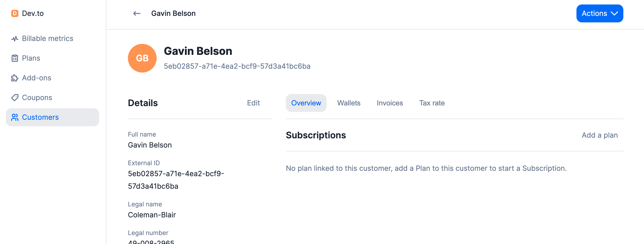Screen dimensions: 644x244
Task: Open Coupons from the sidebar
Action: (x=37, y=98)
